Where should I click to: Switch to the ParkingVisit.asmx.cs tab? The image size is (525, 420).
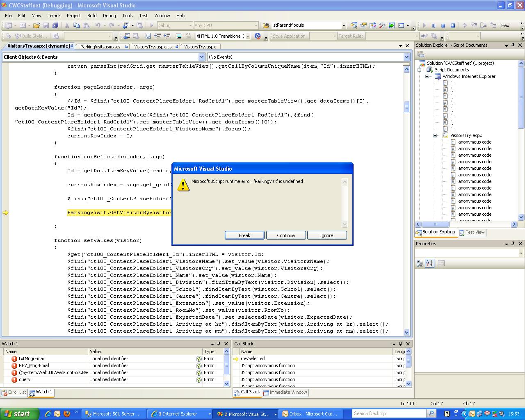pos(100,47)
